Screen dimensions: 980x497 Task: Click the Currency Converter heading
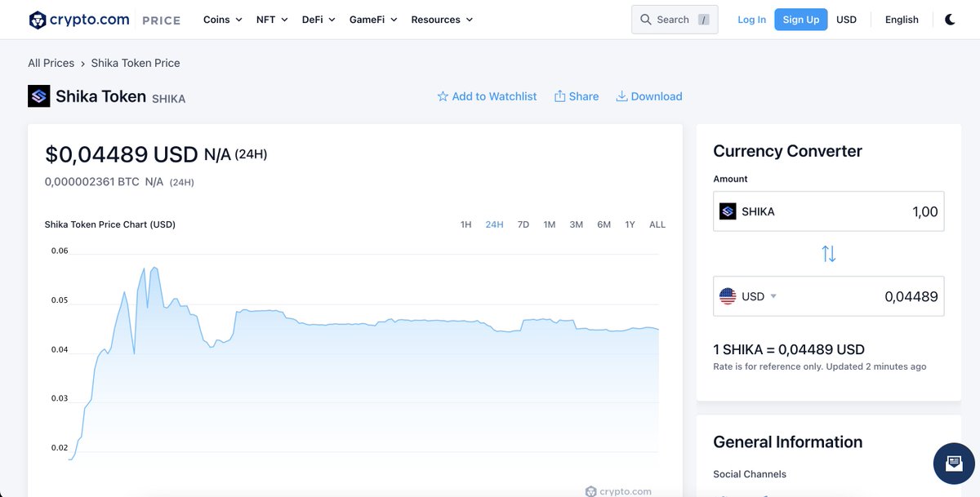pyautogui.click(x=787, y=151)
